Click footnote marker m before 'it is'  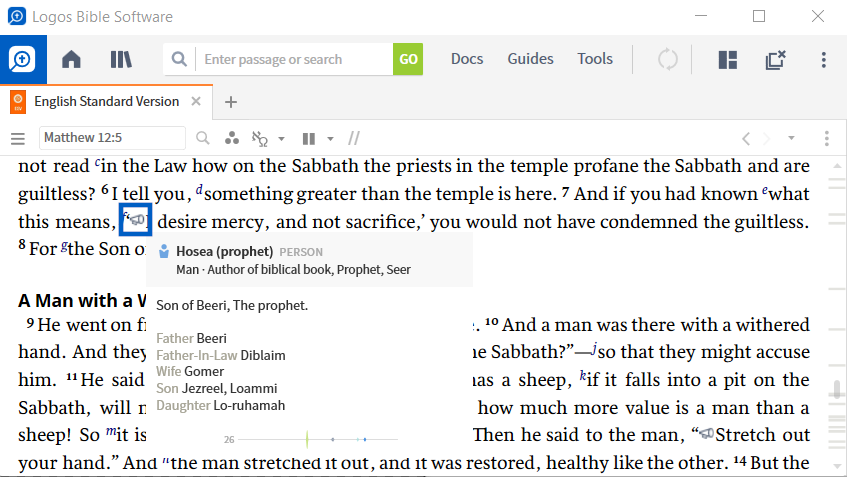(111, 431)
